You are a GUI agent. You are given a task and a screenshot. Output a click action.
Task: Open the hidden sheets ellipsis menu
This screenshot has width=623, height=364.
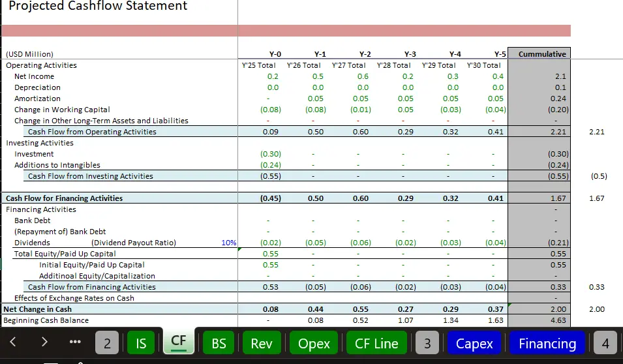74,343
